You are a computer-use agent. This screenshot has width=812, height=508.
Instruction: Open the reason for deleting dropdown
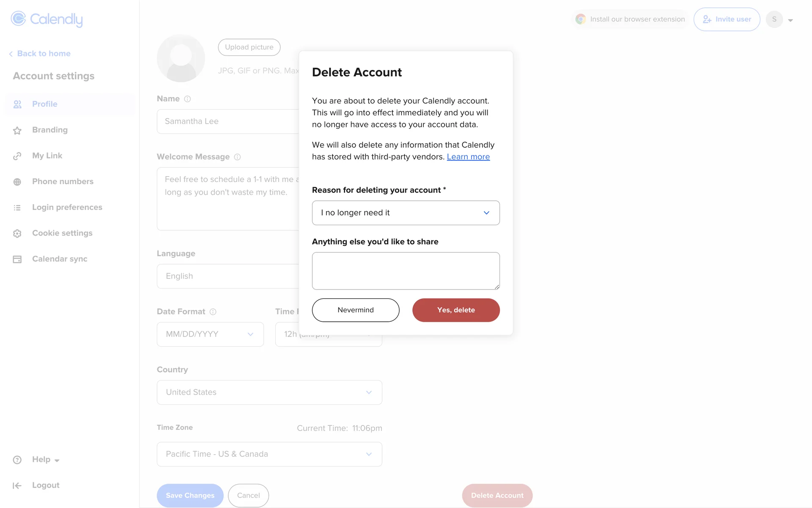(x=406, y=213)
